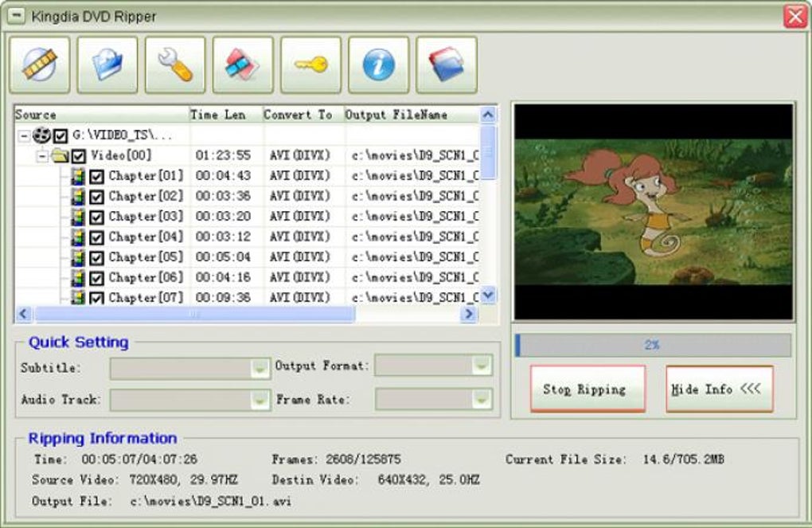The width and height of the screenshot is (812, 528).
Task: Click the gold key registration icon
Action: pyautogui.click(x=310, y=65)
